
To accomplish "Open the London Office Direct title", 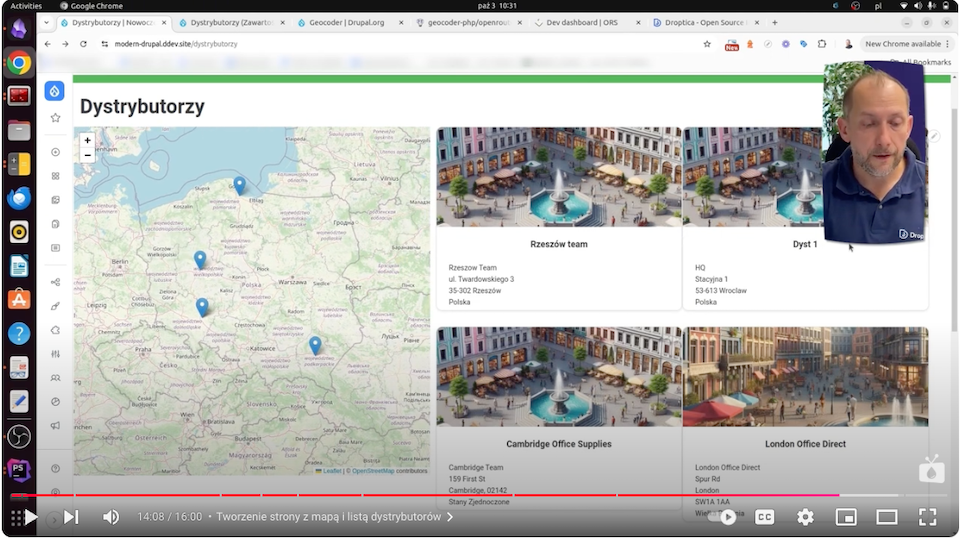I will (x=805, y=444).
